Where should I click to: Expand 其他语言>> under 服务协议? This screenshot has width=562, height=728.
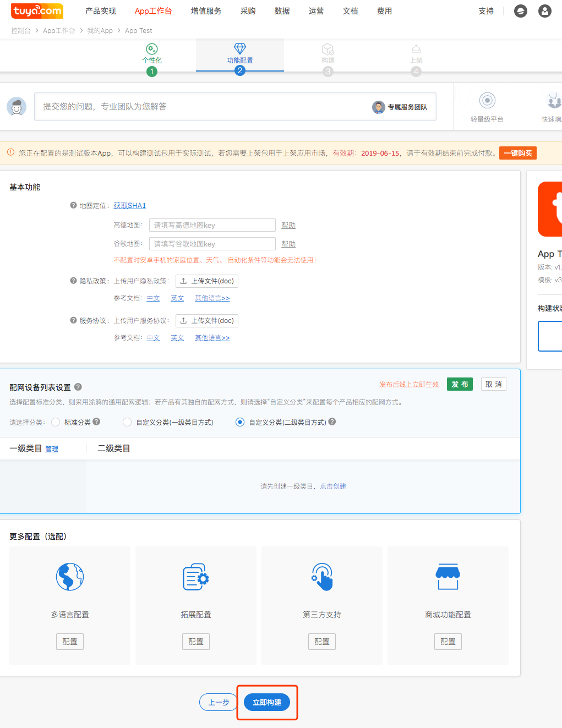point(212,338)
